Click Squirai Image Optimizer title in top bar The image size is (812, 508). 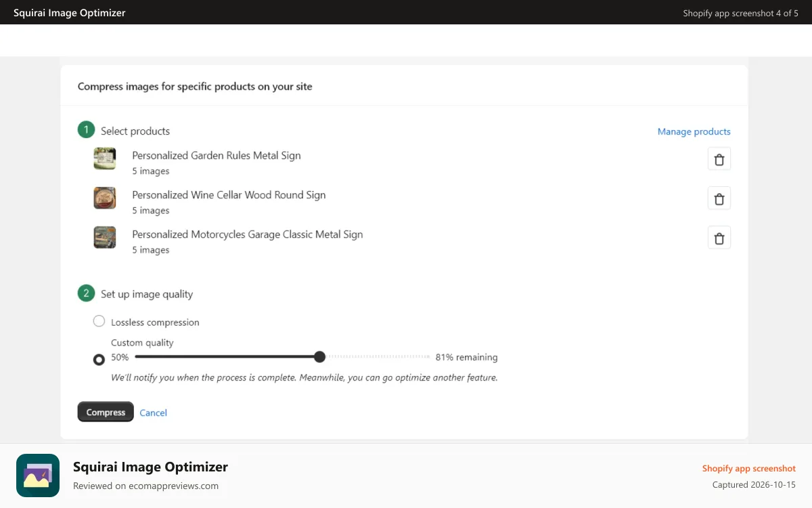[70, 13]
